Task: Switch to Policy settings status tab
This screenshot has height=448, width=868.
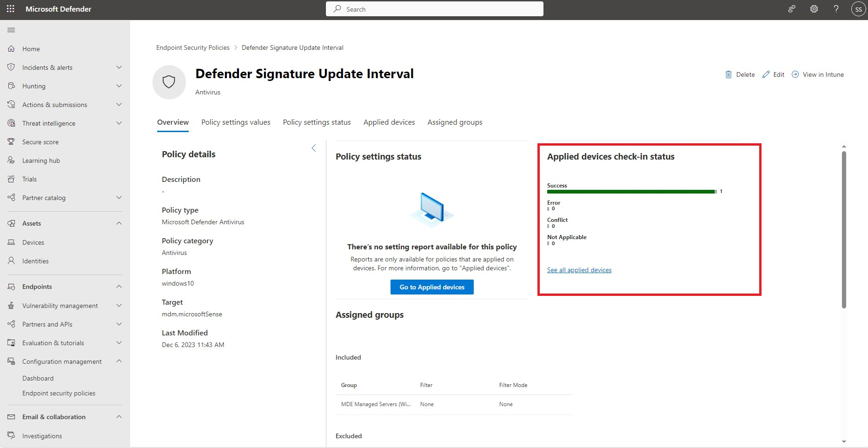Action: tap(317, 122)
